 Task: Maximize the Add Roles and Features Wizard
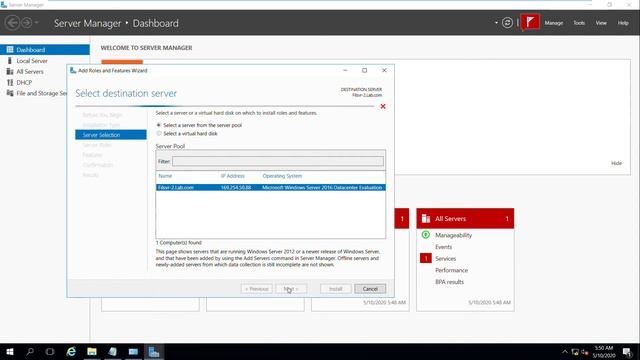coord(364,70)
